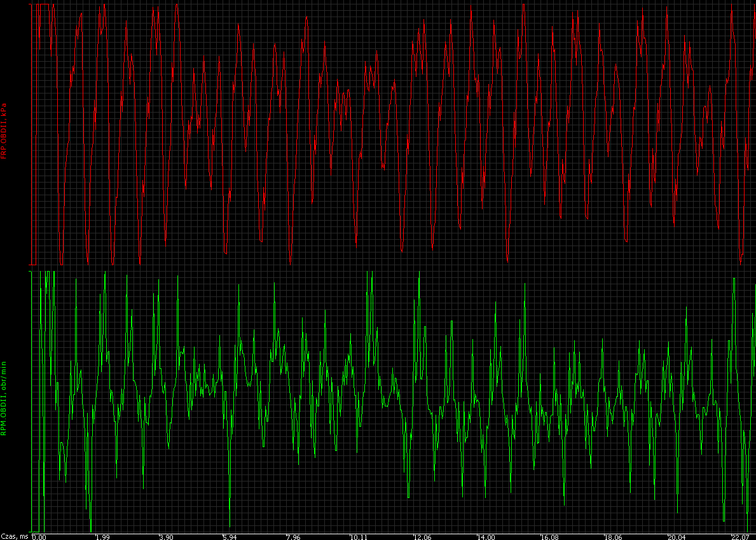Select the 3.90 time tick

(167, 537)
